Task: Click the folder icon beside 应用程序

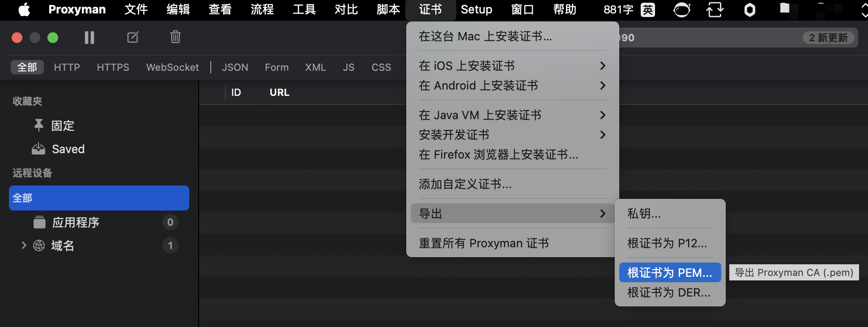Action: click(39, 222)
